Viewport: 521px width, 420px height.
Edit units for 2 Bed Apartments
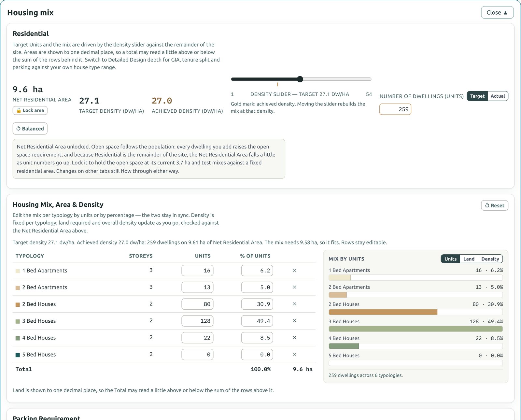(x=197, y=287)
